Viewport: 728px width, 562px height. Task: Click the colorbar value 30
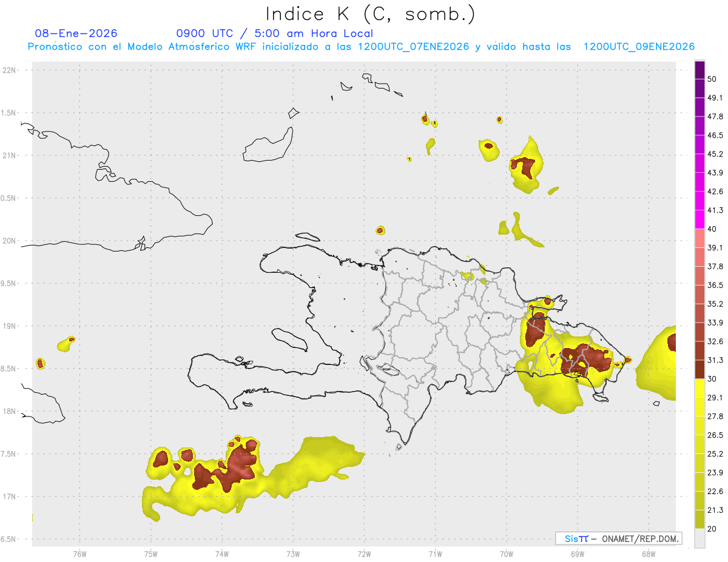713,379
